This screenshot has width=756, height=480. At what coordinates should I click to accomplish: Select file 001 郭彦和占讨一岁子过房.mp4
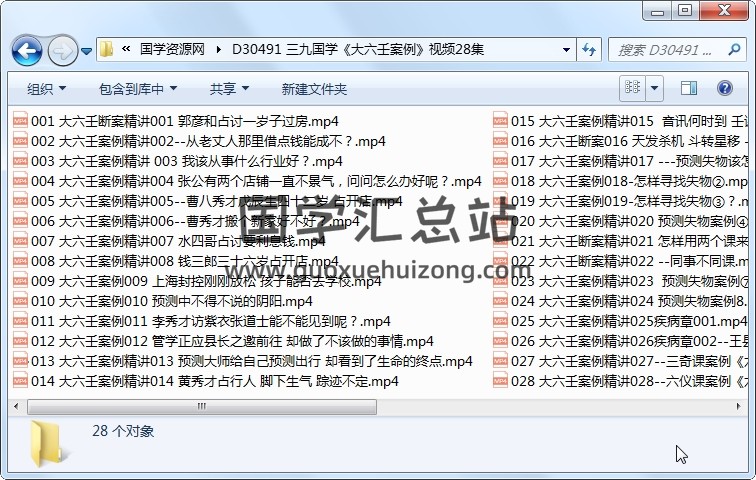pos(176,121)
